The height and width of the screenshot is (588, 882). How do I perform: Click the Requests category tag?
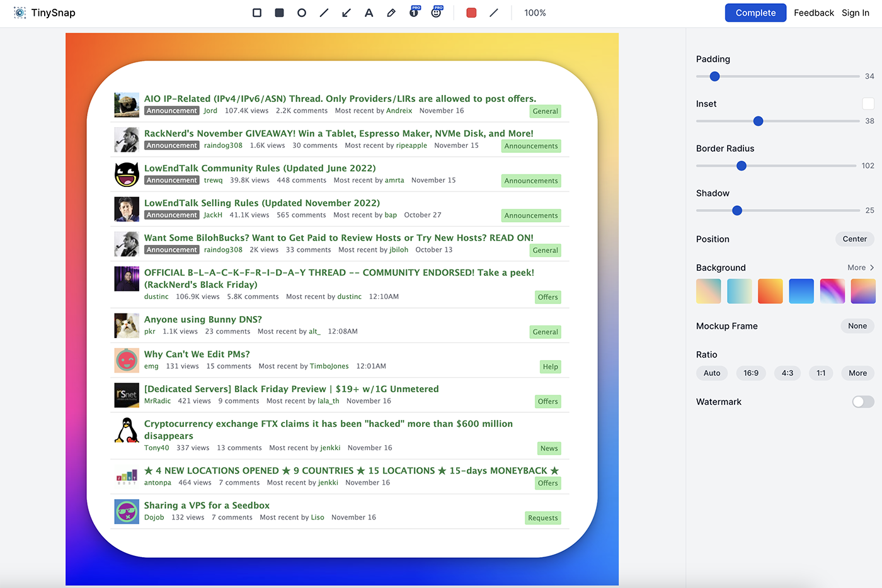(542, 517)
